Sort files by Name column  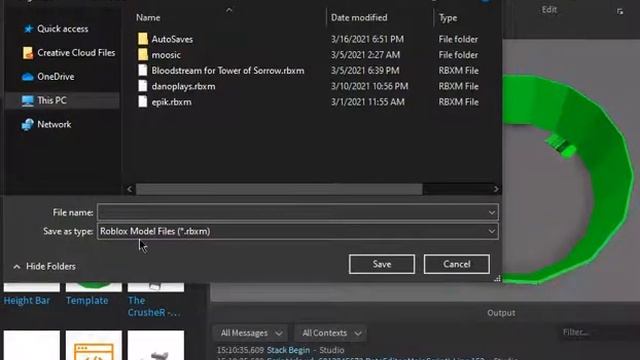click(x=148, y=18)
